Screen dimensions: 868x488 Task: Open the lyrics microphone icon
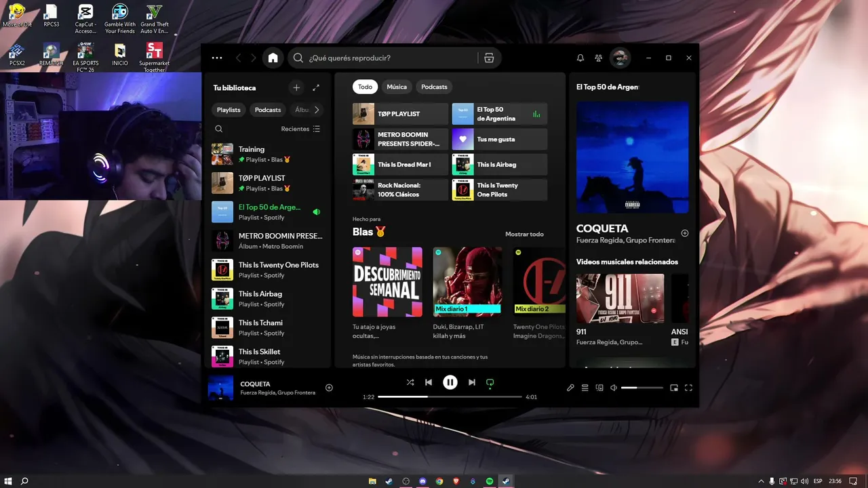pos(570,388)
